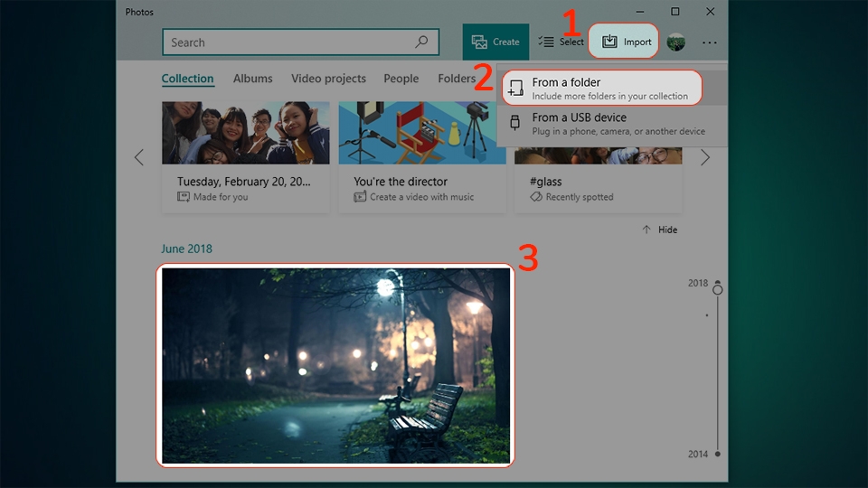
Task: Hide the featured cards section
Action: (x=659, y=230)
